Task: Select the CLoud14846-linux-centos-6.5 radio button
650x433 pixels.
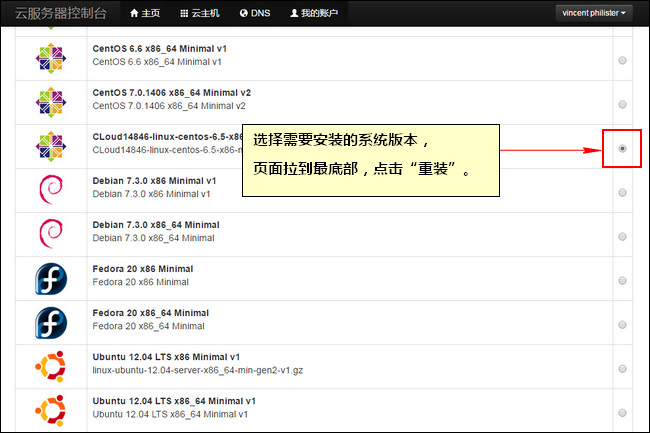Action: (622, 148)
